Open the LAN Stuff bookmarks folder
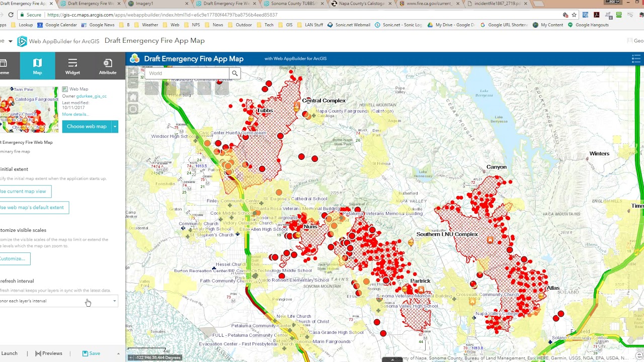 (310, 25)
